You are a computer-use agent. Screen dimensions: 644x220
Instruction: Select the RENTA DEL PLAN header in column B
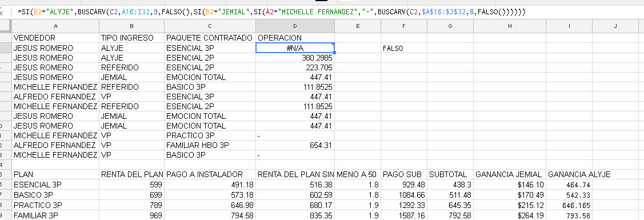(132, 174)
